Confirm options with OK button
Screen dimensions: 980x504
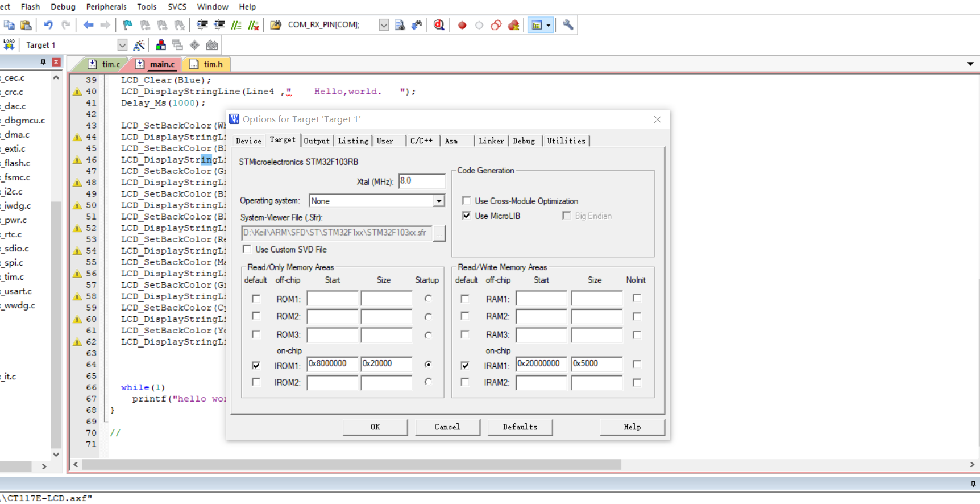point(375,427)
